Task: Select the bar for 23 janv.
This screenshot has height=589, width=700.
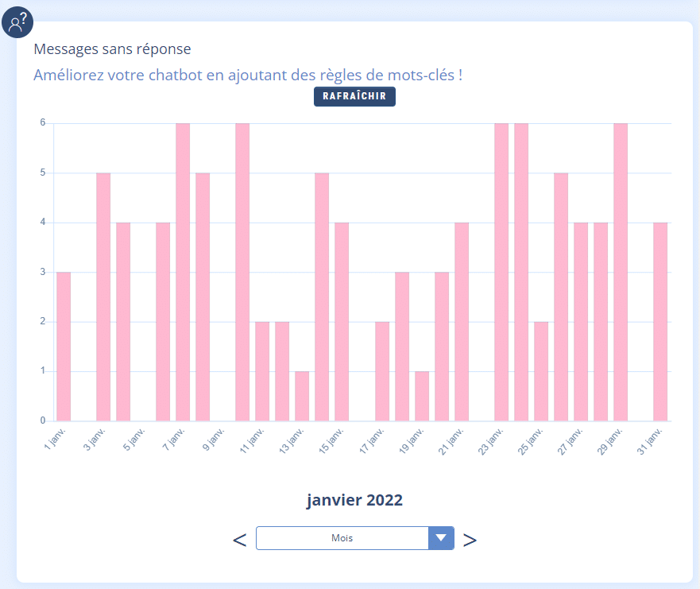Action: (501, 272)
